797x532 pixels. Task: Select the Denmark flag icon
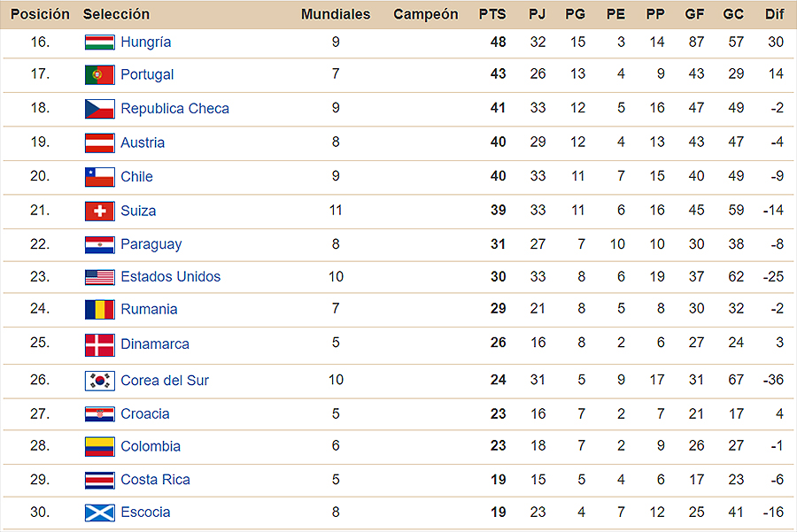99,345
